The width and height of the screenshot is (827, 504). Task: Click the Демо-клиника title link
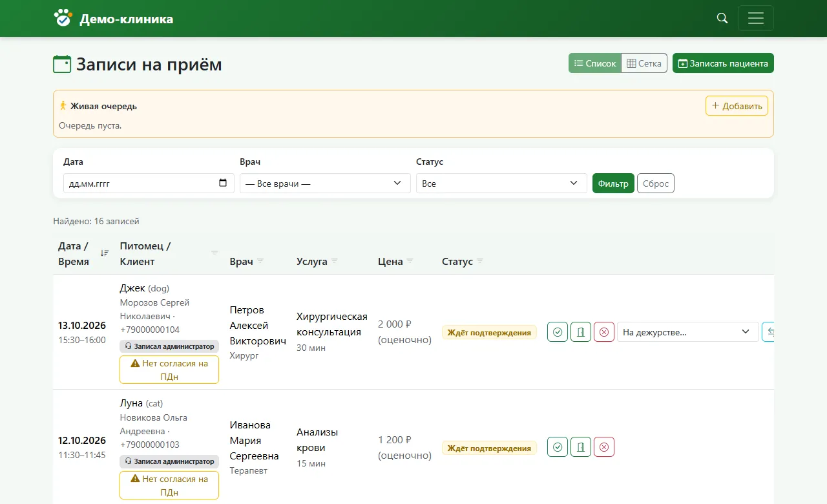[x=126, y=19]
